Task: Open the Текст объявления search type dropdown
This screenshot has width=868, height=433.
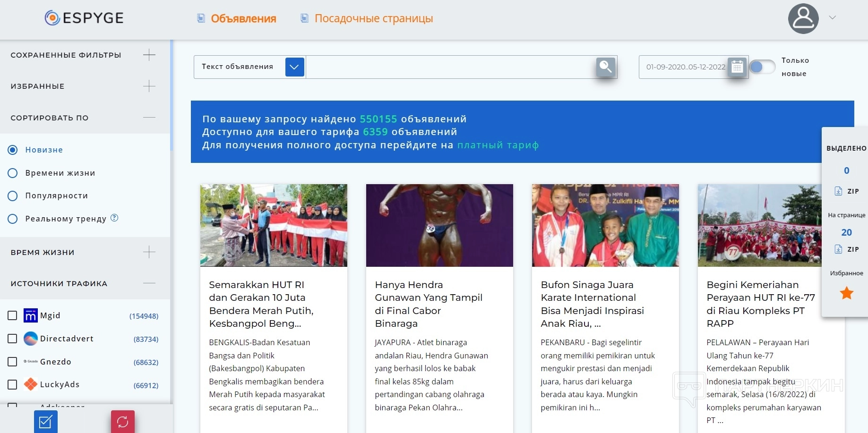Action: (295, 67)
